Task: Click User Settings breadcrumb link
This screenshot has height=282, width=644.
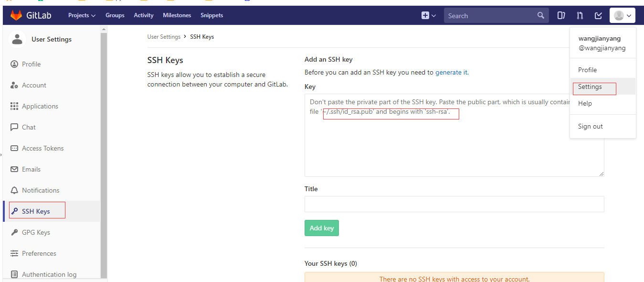Action: [164, 37]
